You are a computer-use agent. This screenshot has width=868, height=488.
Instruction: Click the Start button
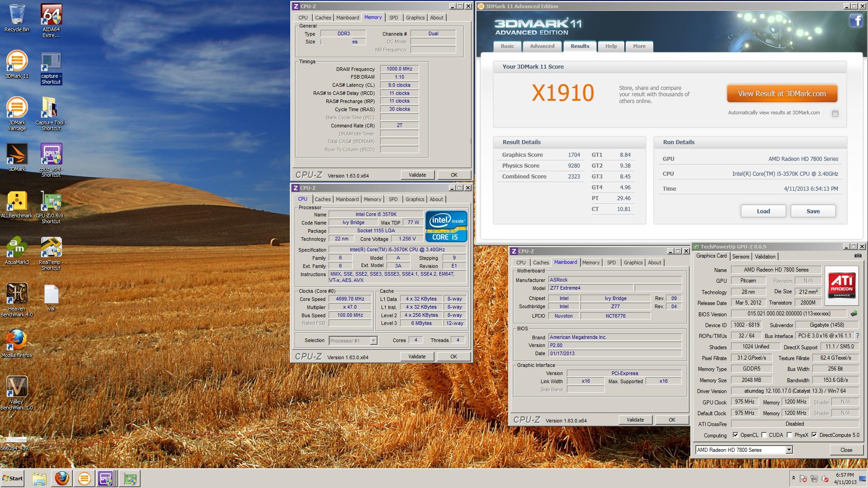pyautogui.click(x=13, y=479)
